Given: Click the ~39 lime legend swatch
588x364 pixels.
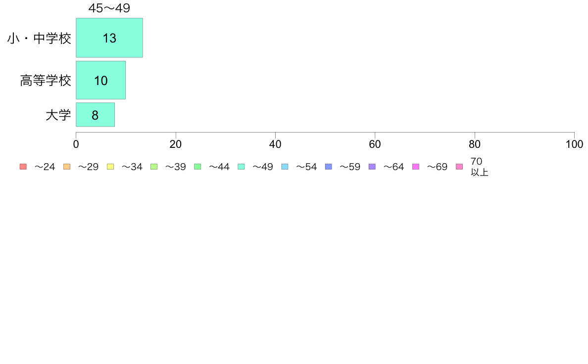Looking at the screenshot, I should [154, 167].
